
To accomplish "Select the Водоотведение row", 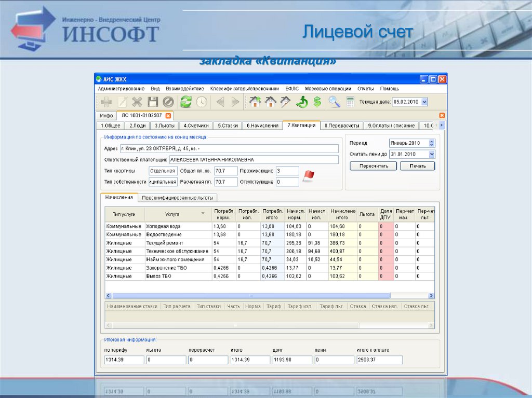I will (270, 235).
